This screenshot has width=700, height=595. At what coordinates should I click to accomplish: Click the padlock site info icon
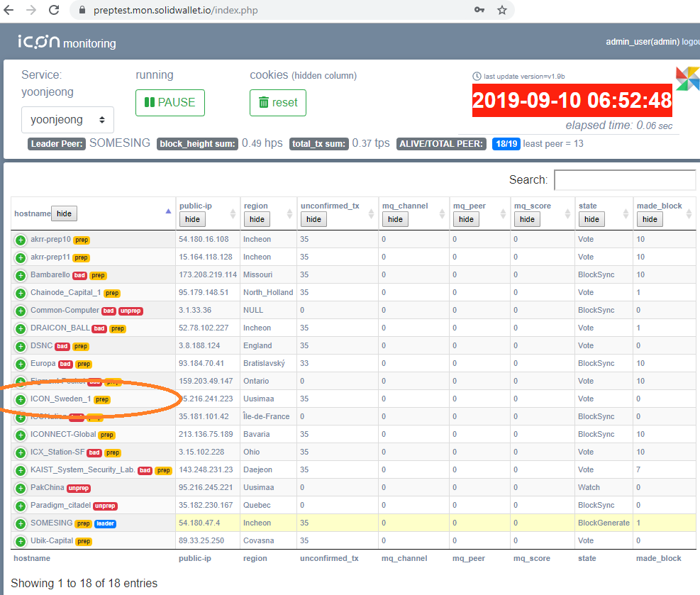[x=82, y=10]
